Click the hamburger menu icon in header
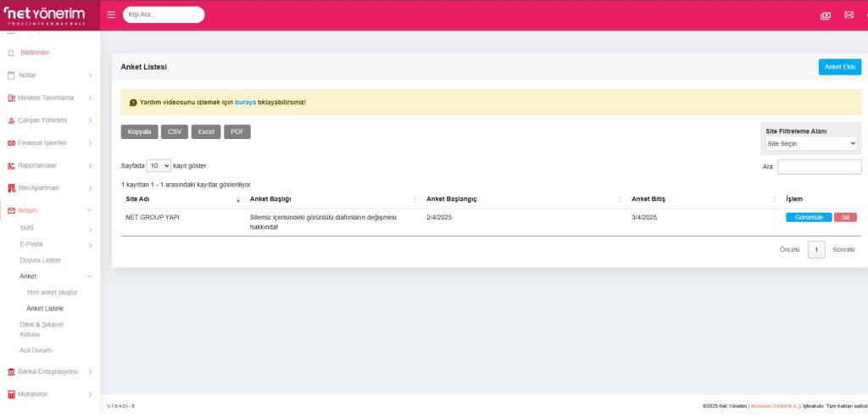The width and height of the screenshot is (868, 417). click(111, 15)
